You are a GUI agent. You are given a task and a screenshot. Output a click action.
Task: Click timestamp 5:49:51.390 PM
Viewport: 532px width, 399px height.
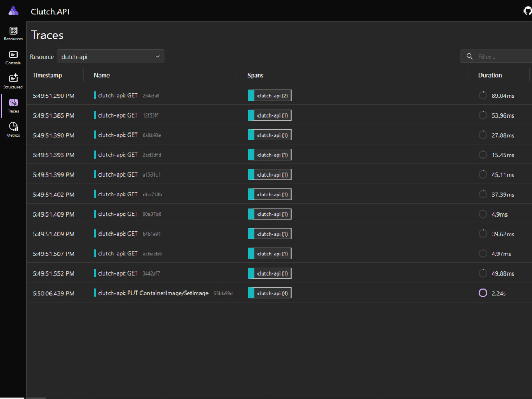pos(54,135)
